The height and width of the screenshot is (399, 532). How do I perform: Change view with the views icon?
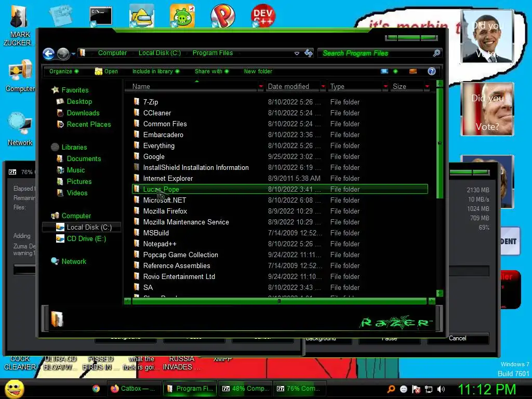tap(384, 71)
